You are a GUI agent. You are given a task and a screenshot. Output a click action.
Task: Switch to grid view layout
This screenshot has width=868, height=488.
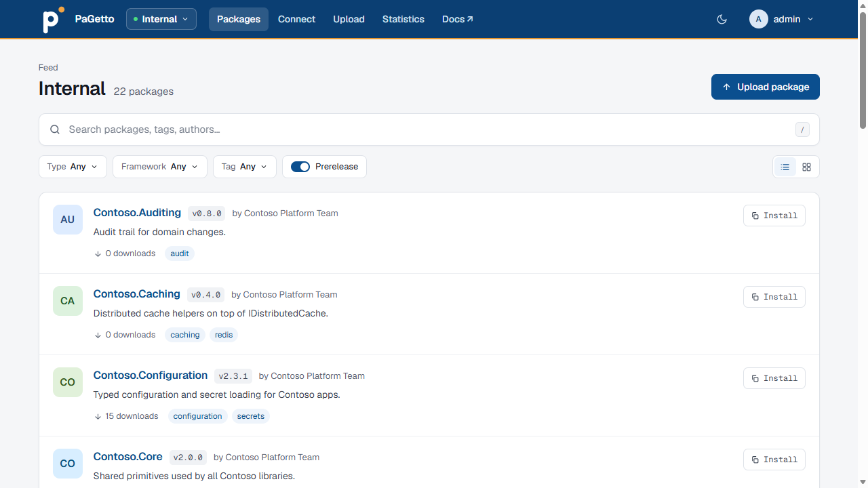tap(806, 167)
